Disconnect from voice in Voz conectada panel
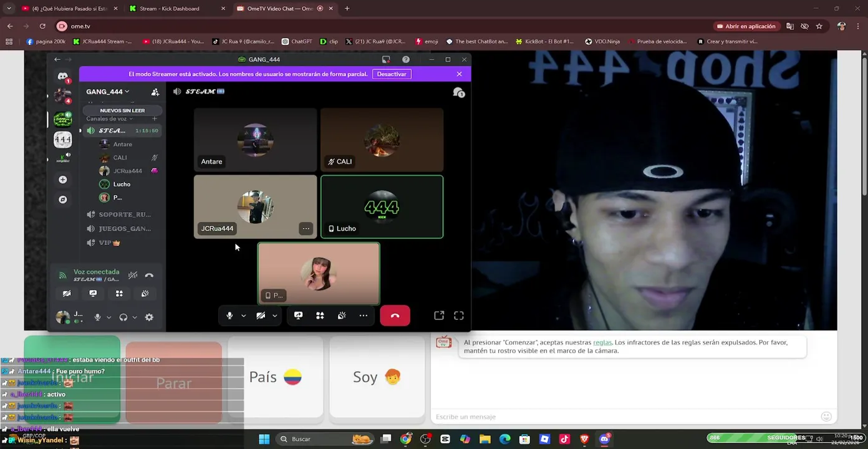This screenshot has width=868, height=449. 149,275
